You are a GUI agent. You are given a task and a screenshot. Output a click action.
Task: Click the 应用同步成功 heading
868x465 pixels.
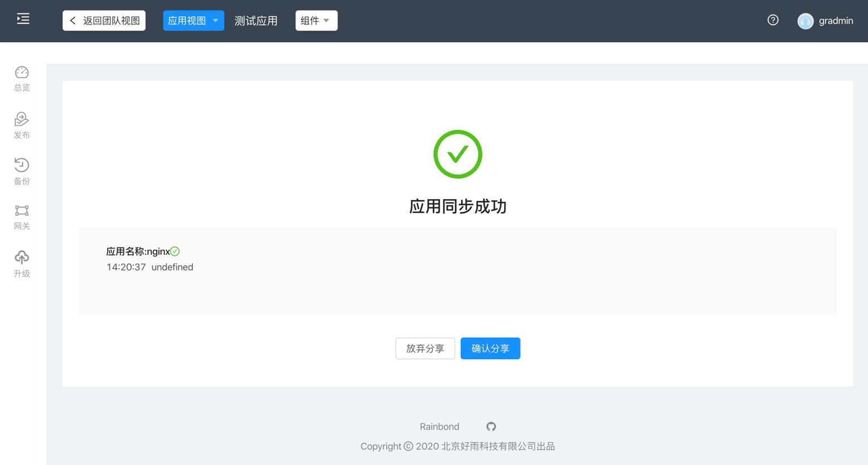click(457, 206)
